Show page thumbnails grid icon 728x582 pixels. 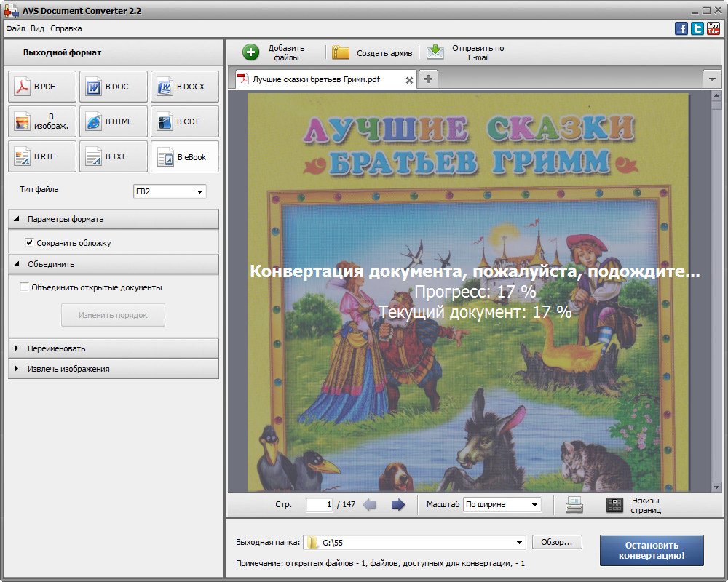pyautogui.click(x=614, y=505)
